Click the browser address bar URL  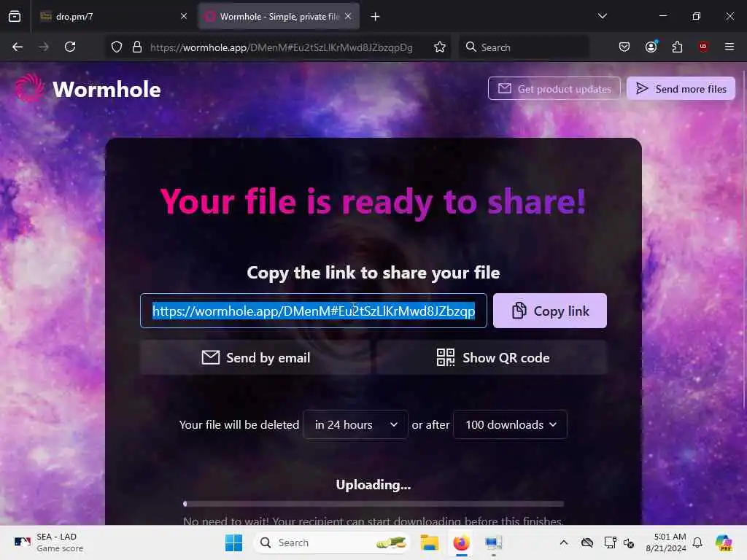tap(282, 47)
